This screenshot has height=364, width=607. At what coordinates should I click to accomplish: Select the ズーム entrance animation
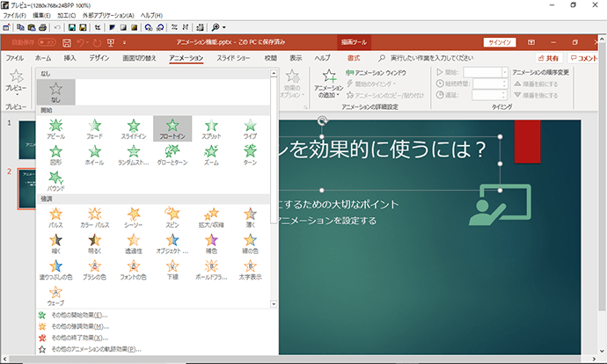click(211, 155)
